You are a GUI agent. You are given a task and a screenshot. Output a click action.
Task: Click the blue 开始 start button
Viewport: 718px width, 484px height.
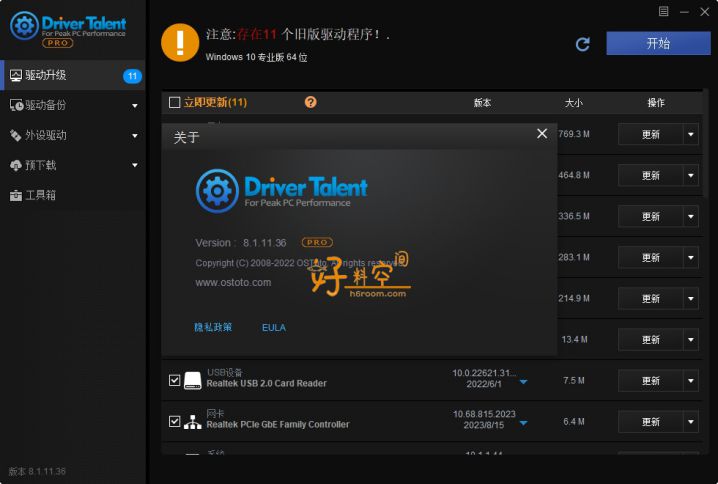coord(658,44)
